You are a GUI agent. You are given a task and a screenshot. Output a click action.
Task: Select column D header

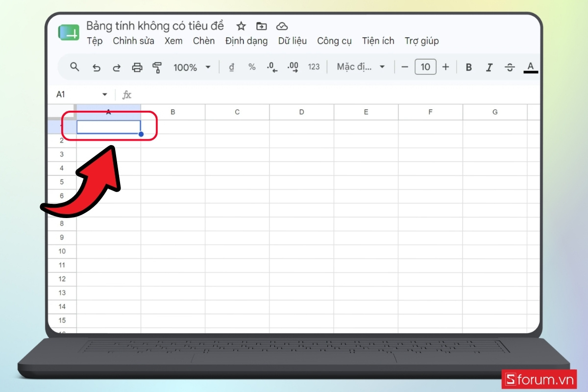point(301,112)
